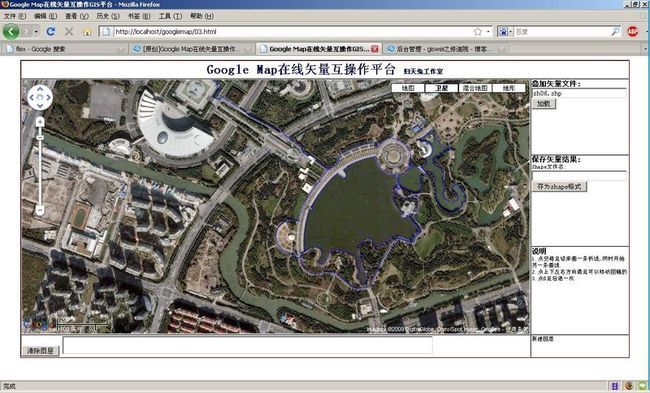This screenshot has height=393, width=650.
Task: Click the '保存矢量结果:' heading
Action: 556,159
